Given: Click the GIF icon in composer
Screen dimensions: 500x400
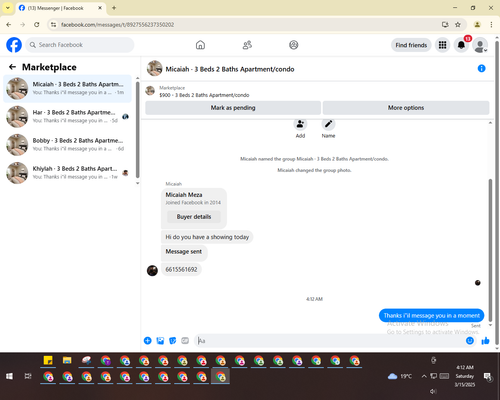Looking at the screenshot, I should (185, 341).
